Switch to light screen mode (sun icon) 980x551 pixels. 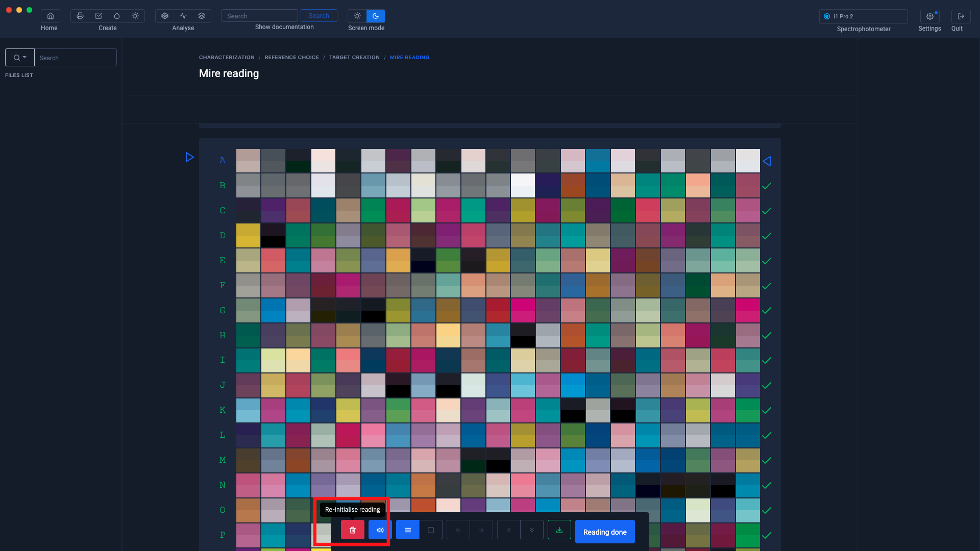click(357, 16)
